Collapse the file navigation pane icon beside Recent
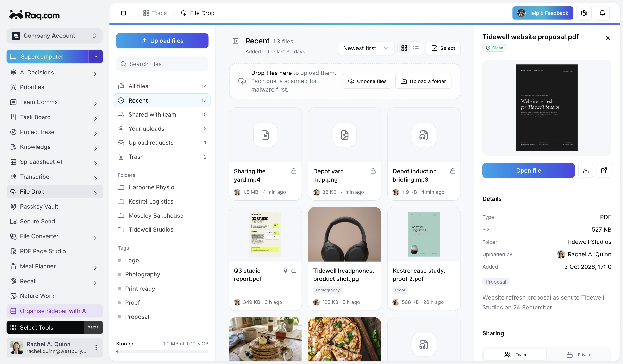This screenshot has height=364, width=623. tap(235, 41)
